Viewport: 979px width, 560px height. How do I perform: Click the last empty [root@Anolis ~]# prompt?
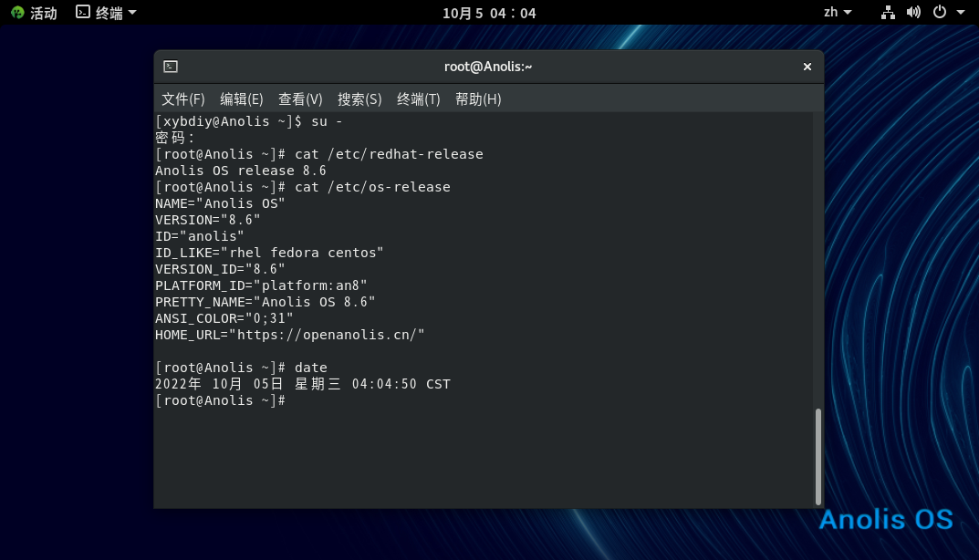tap(221, 400)
